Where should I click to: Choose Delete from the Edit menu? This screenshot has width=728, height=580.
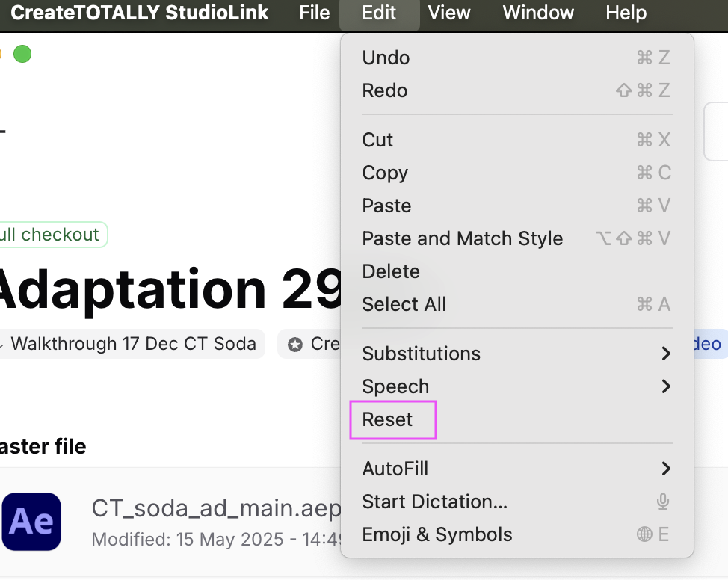pos(516,271)
